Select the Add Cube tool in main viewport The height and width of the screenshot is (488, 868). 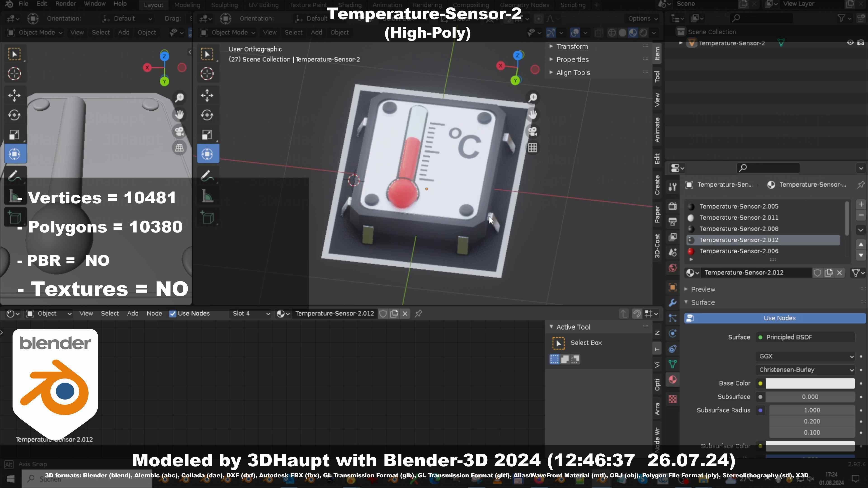tap(207, 217)
